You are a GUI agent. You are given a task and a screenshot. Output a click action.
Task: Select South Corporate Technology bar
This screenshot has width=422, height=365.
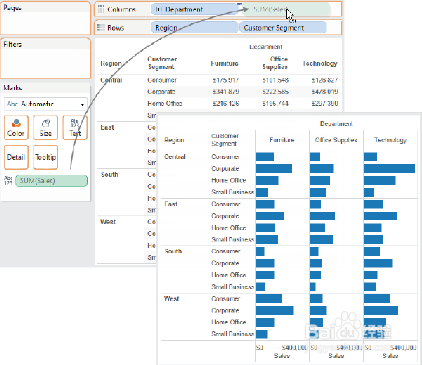point(378,263)
